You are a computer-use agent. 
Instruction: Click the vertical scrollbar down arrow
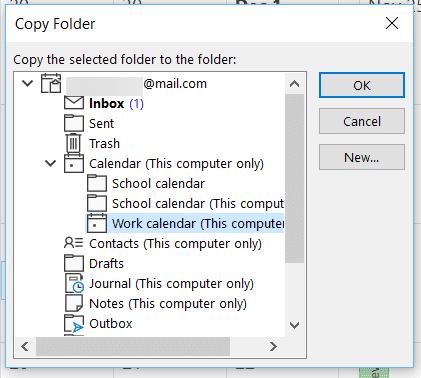pos(294,325)
